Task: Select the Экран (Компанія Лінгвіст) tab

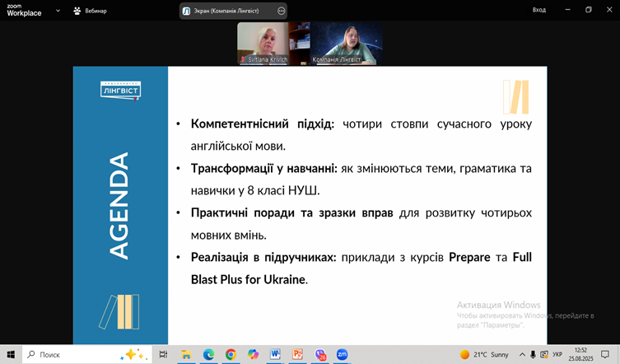Action: [x=233, y=11]
